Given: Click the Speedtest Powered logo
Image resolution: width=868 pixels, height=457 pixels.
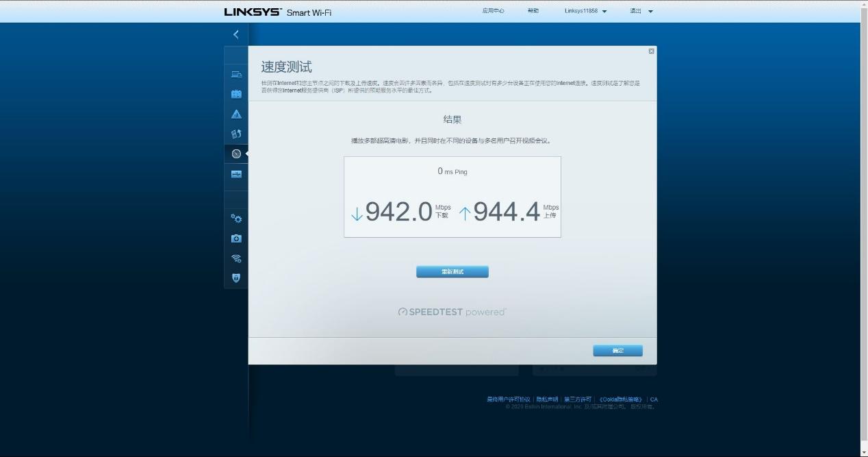Looking at the screenshot, I should click(x=452, y=311).
